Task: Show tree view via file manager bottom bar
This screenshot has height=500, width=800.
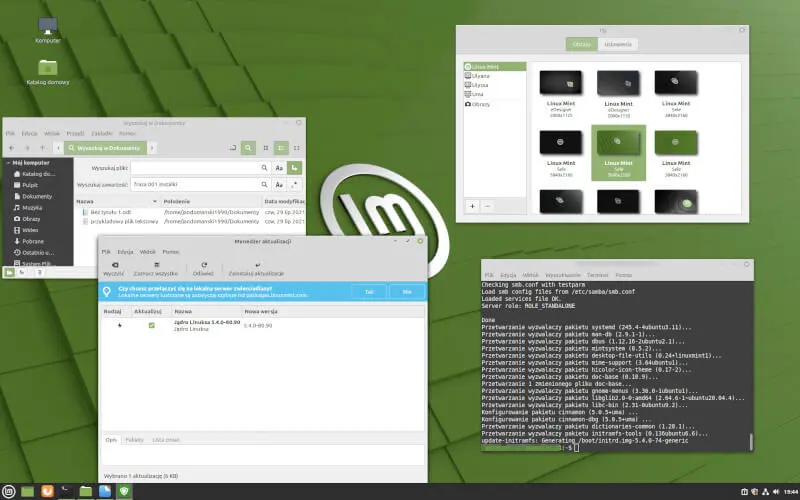Action: tap(22, 272)
